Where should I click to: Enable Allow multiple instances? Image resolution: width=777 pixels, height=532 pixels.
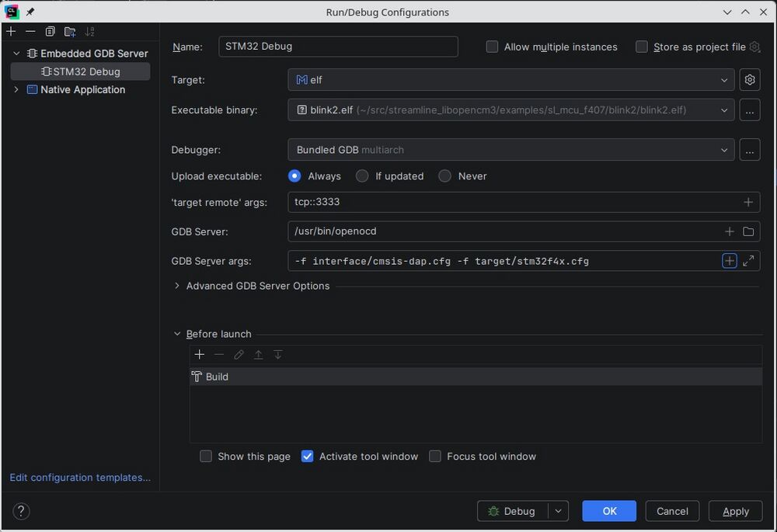tap(493, 47)
